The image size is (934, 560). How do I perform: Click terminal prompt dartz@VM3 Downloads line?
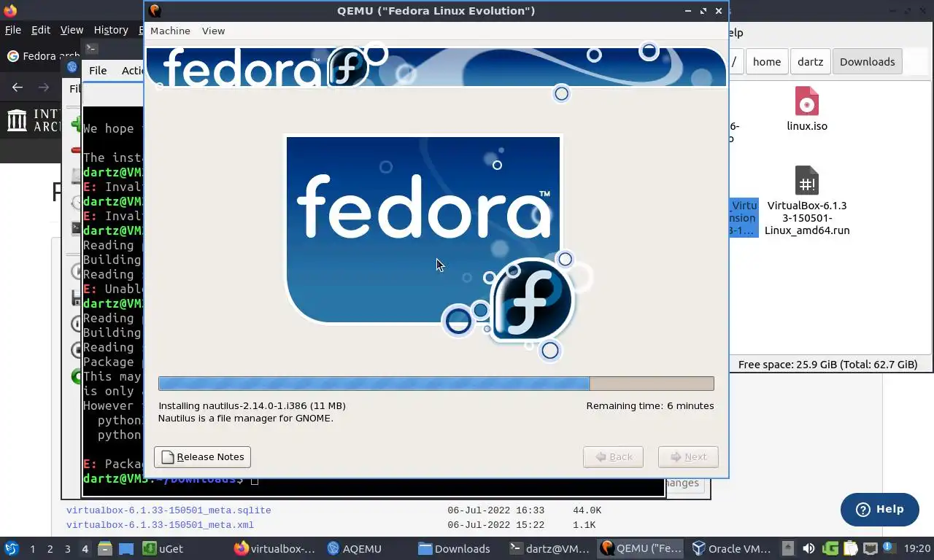pos(171,479)
